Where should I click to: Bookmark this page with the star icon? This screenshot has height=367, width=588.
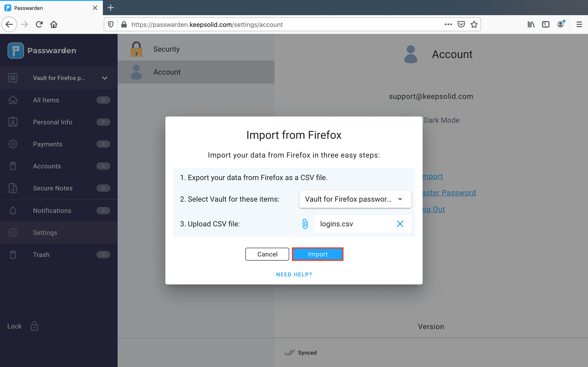click(x=474, y=25)
